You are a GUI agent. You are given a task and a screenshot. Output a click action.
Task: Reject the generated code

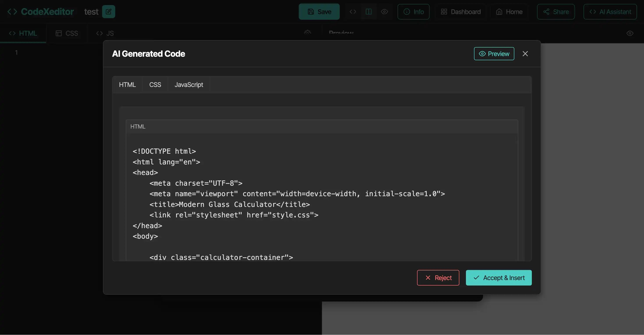click(x=438, y=278)
